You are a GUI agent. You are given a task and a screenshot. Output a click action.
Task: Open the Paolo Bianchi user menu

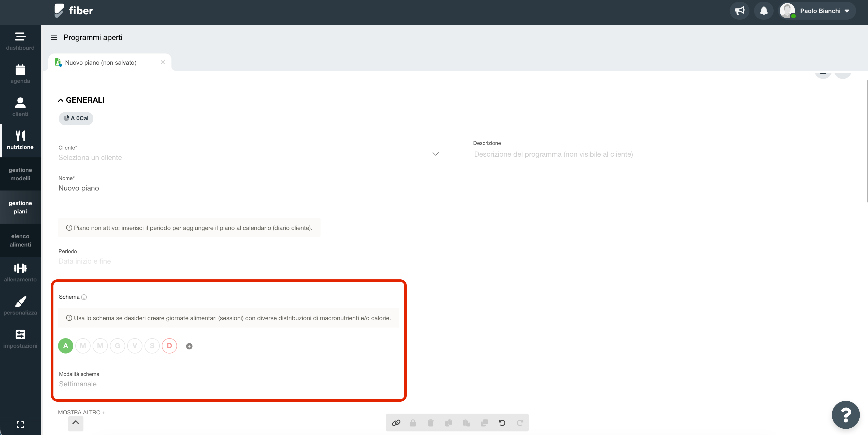[817, 11]
